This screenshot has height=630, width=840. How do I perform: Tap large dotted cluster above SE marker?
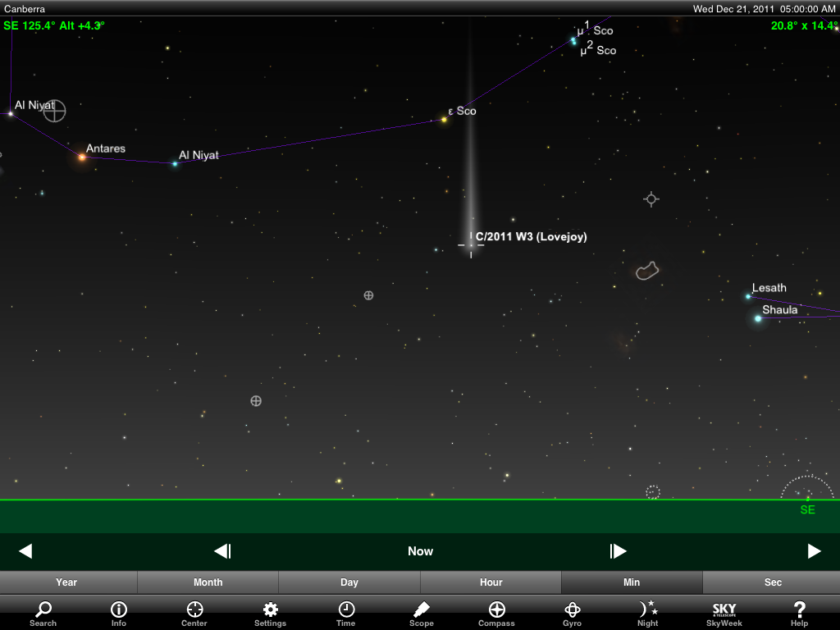(x=807, y=488)
